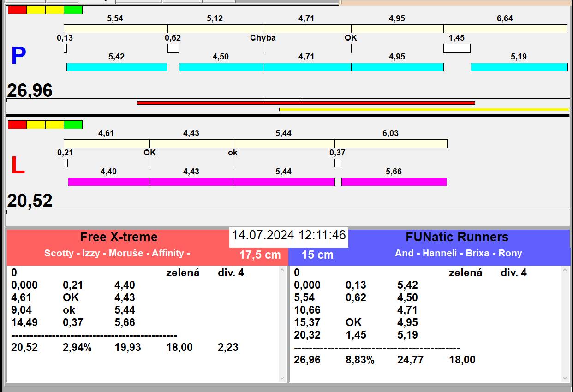Click zelená in Free X-treme results
The image size is (573, 392).
tap(183, 273)
